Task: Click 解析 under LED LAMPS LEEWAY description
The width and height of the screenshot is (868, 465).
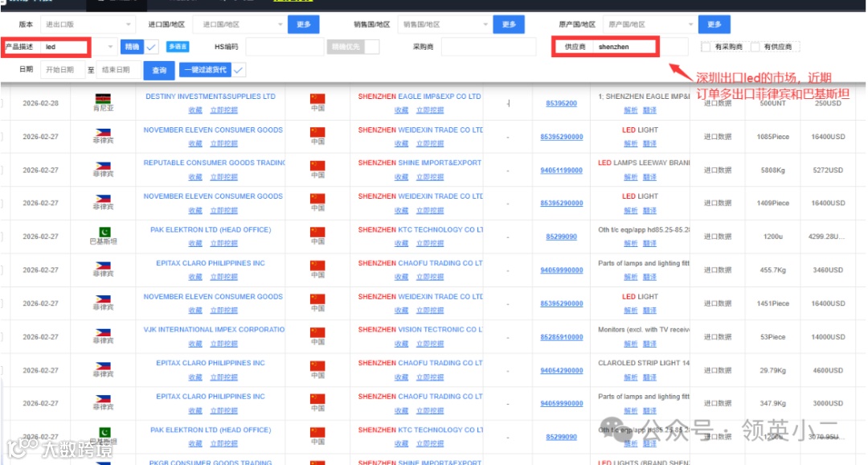Action: pos(631,177)
